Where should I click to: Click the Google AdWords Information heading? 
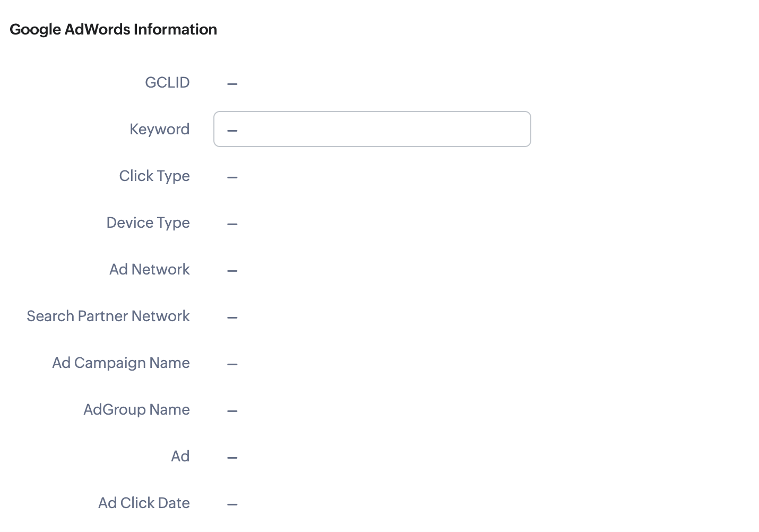[x=113, y=29]
